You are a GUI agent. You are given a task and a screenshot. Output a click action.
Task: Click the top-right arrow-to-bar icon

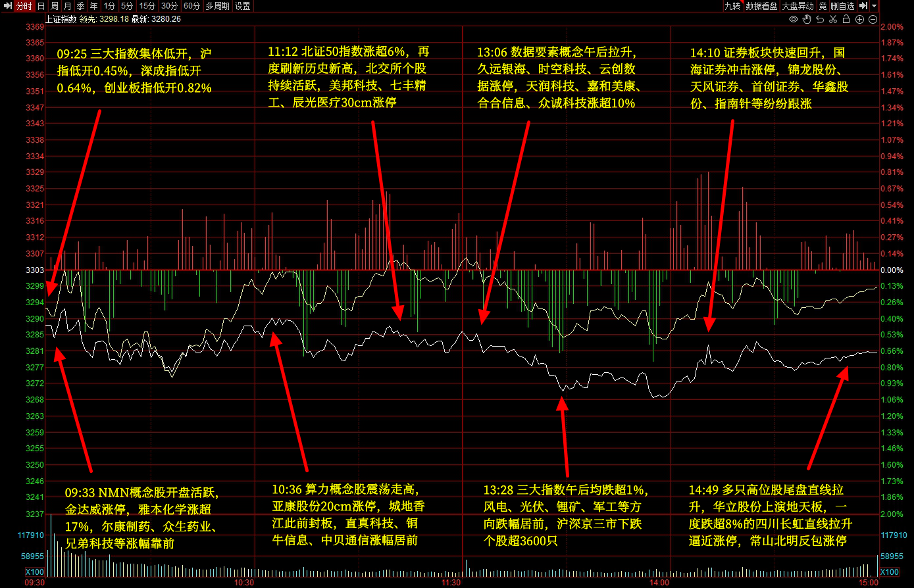tap(863, 6)
